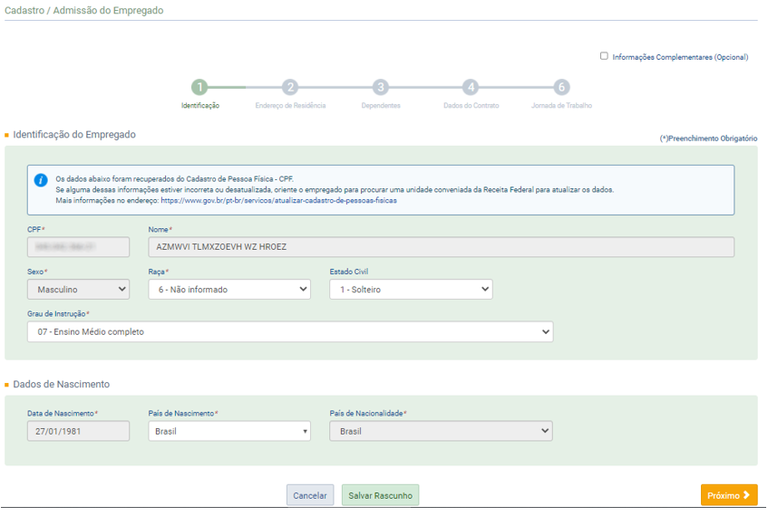The image size is (768, 516).
Task: Expand the Raça dropdown
Action: [x=229, y=289]
